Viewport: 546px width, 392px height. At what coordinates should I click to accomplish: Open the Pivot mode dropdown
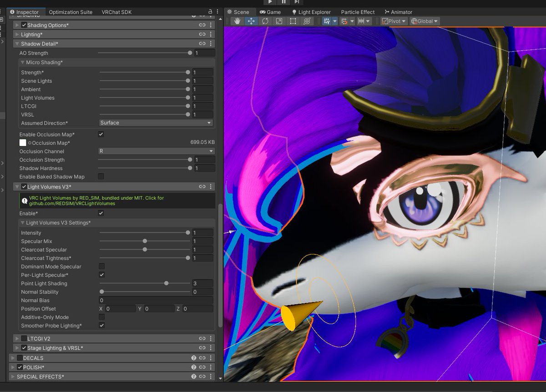[x=394, y=21]
